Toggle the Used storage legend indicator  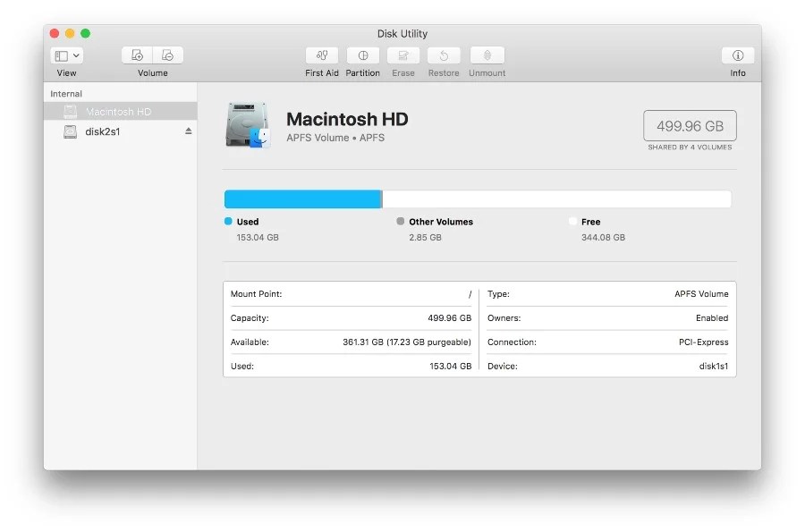click(x=227, y=221)
